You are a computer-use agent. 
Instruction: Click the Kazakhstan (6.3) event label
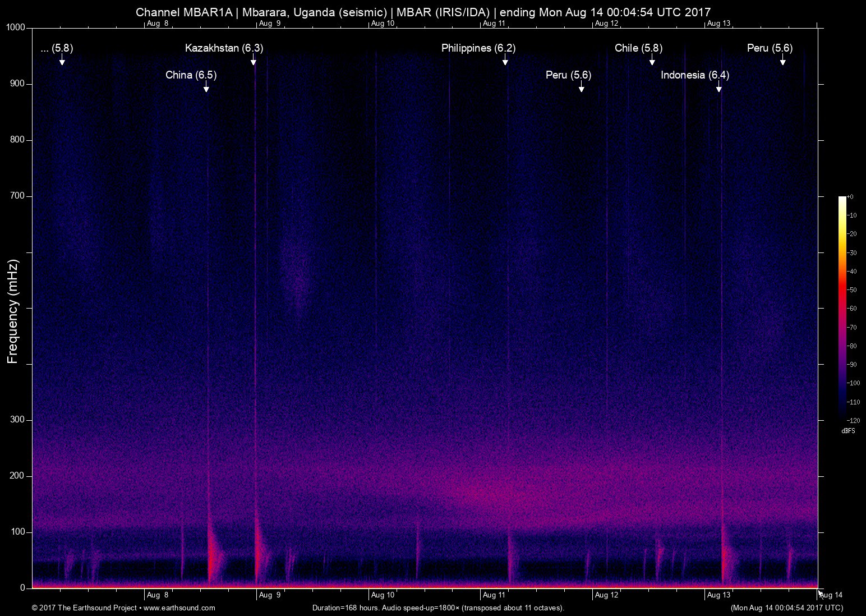click(x=224, y=48)
